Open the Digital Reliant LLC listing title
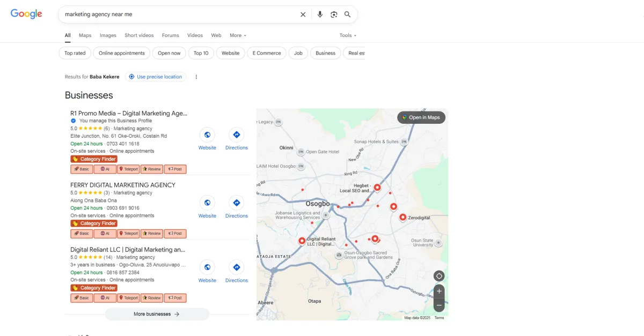The width and height of the screenshot is (644, 336). (x=128, y=249)
